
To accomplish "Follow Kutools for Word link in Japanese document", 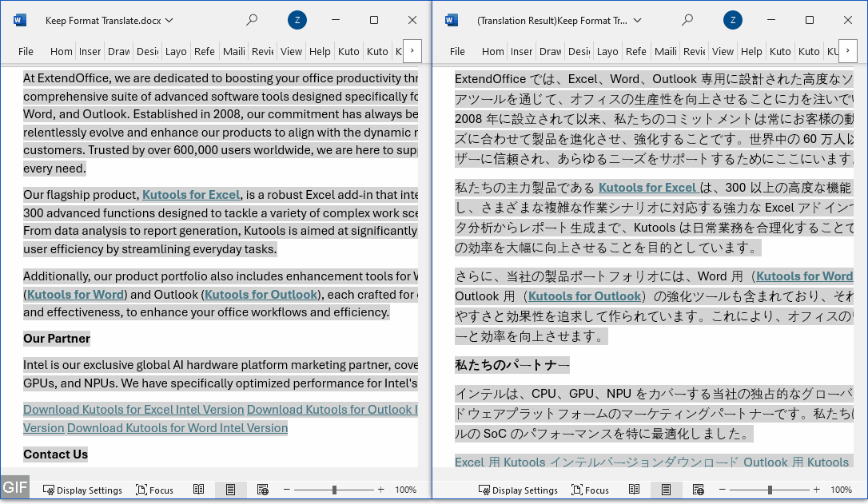I will click(804, 276).
